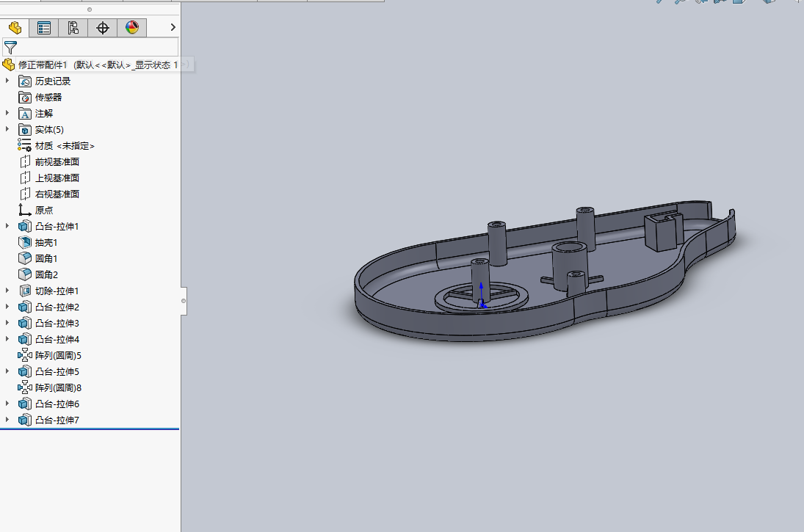Select the 上视基准面 label
The width and height of the screenshot is (804, 532).
(x=57, y=178)
